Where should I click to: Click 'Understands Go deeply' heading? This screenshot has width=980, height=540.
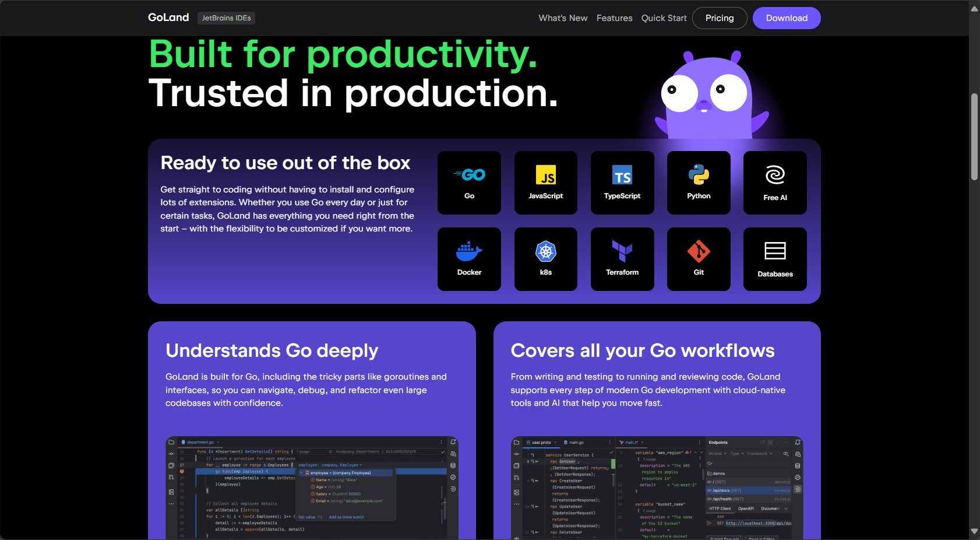coord(272,350)
